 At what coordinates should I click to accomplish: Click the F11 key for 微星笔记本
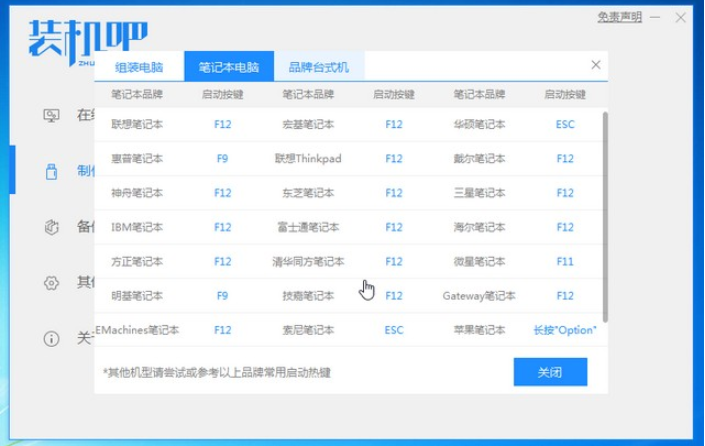point(565,262)
